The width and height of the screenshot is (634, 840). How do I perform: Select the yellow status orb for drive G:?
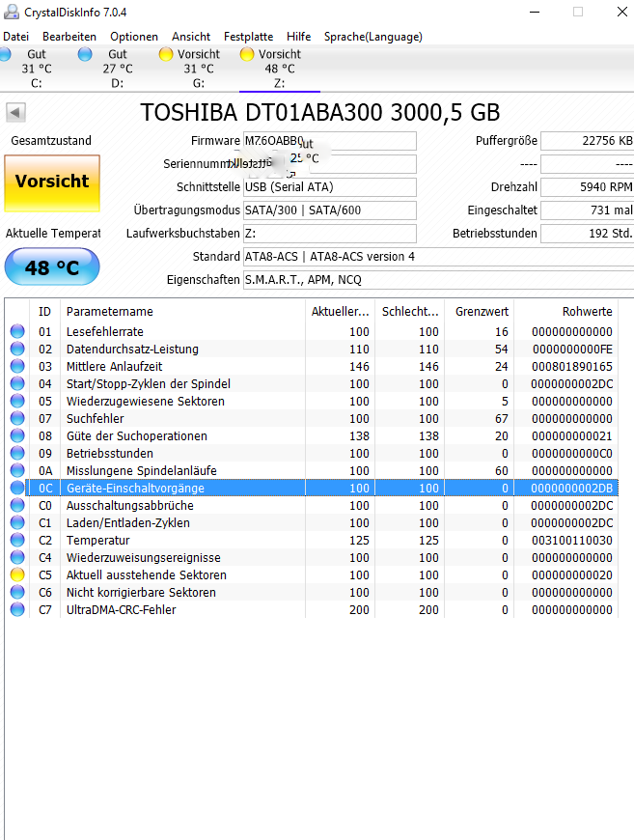pyautogui.click(x=166, y=54)
